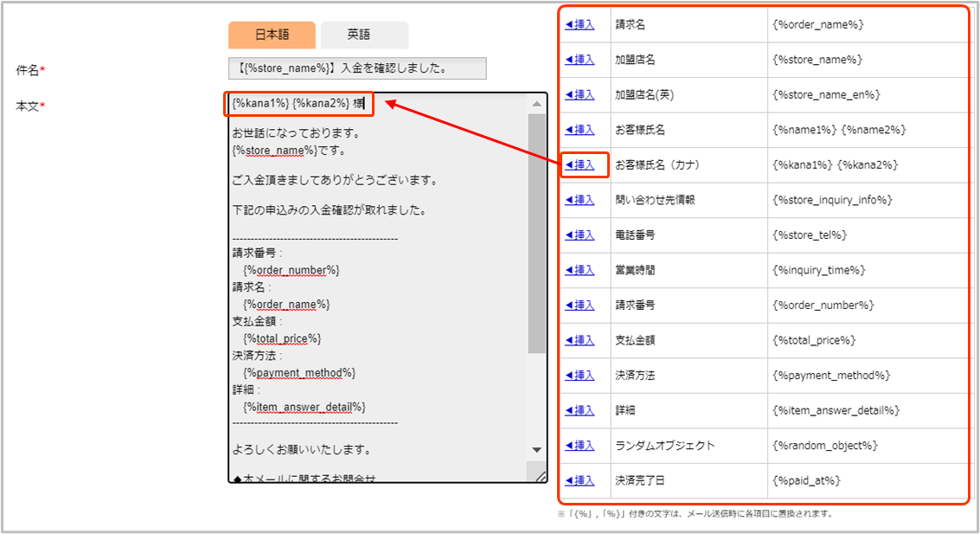Image resolution: width=980 pixels, height=534 pixels.
Task: Click the body textarea scrollbar thumb
Action: tap(536, 234)
